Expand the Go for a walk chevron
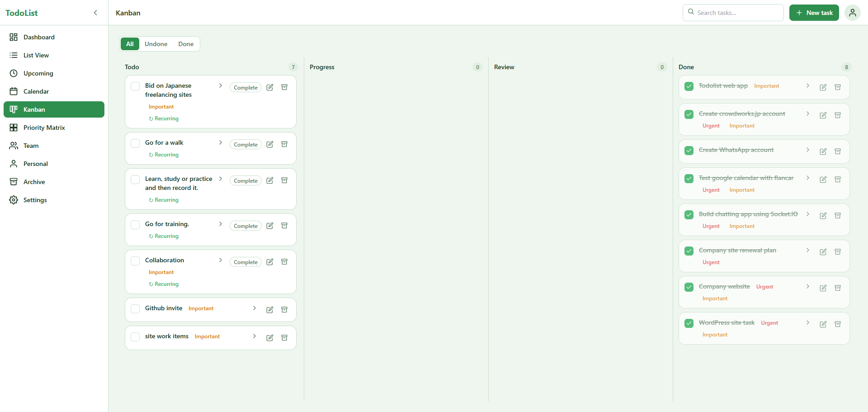Image resolution: width=868 pixels, height=412 pixels. coord(221,142)
